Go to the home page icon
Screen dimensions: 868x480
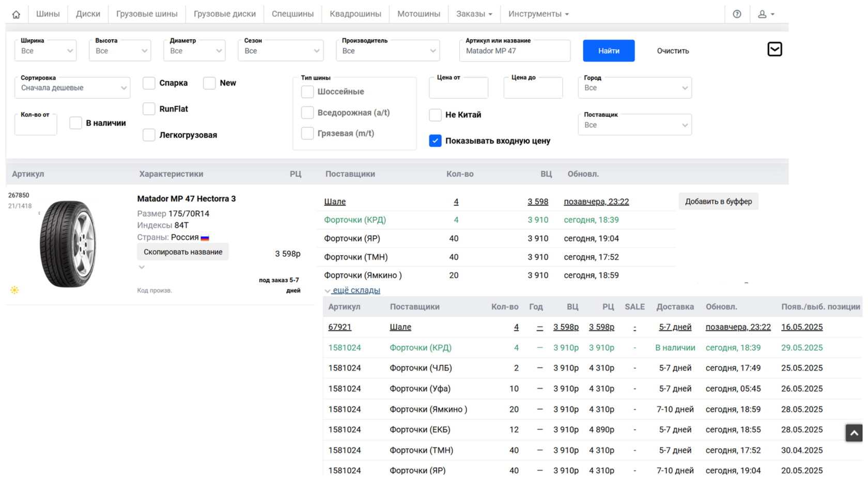[16, 14]
